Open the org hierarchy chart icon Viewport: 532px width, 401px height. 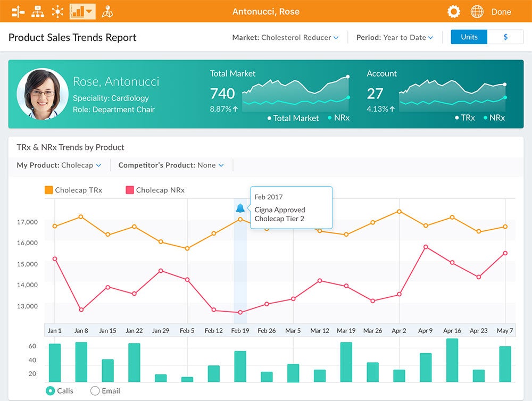coord(38,11)
